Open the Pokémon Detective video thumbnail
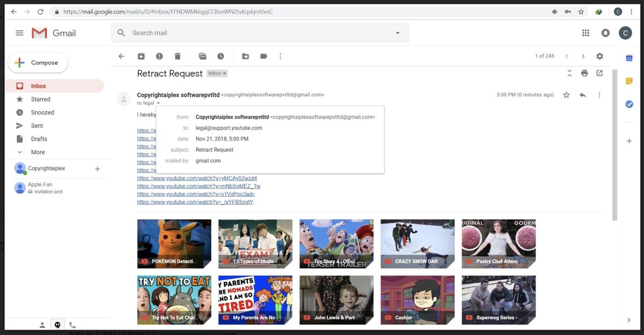 point(174,244)
